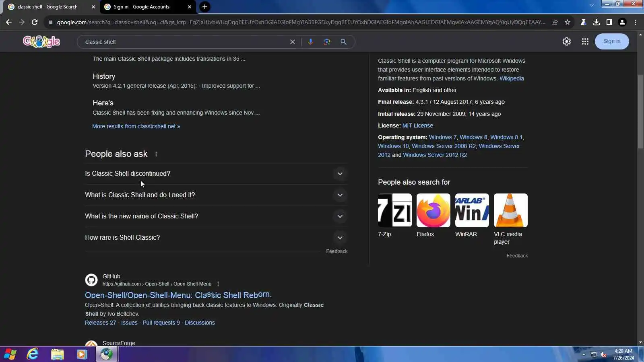
Task: Click the address bar URL
Action: point(301,22)
